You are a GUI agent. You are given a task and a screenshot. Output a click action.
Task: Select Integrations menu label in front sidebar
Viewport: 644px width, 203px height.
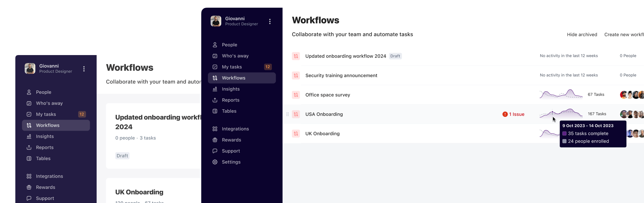pos(235,129)
